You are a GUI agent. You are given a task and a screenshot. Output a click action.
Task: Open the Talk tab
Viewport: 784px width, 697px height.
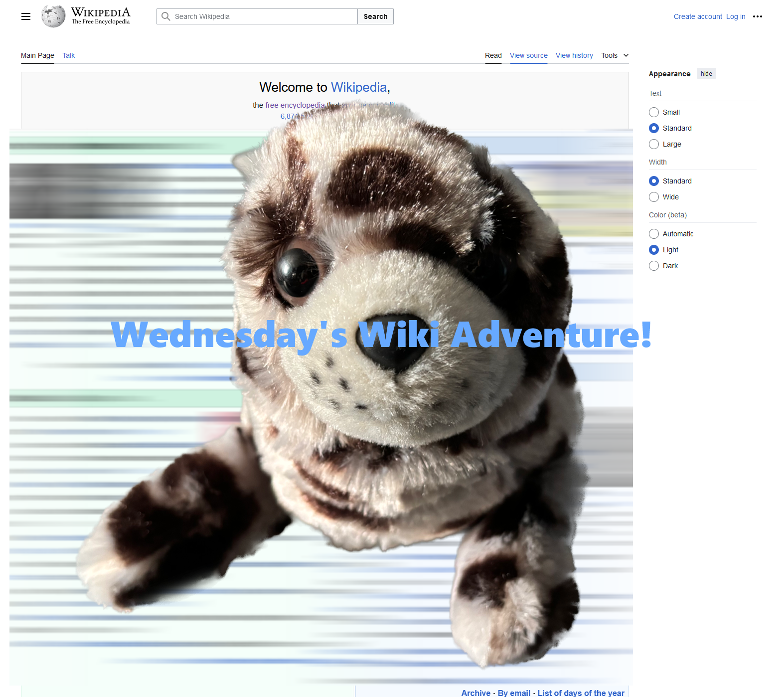click(x=69, y=55)
